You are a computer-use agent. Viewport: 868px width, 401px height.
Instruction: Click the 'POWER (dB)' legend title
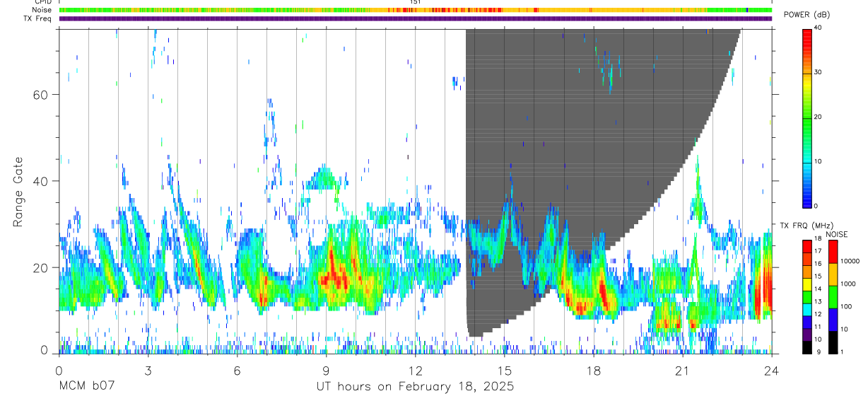(807, 16)
